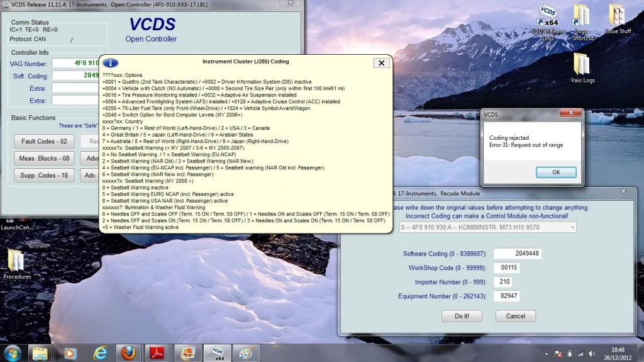The height and width of the screenshot is (362, 644).
Task: Open the Vaio Logs desktop folder
Action: 582,68
